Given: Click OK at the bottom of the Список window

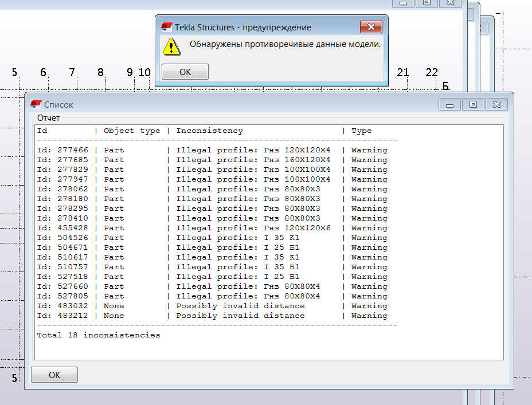Looking at the screenshot, I should [54, 375].
